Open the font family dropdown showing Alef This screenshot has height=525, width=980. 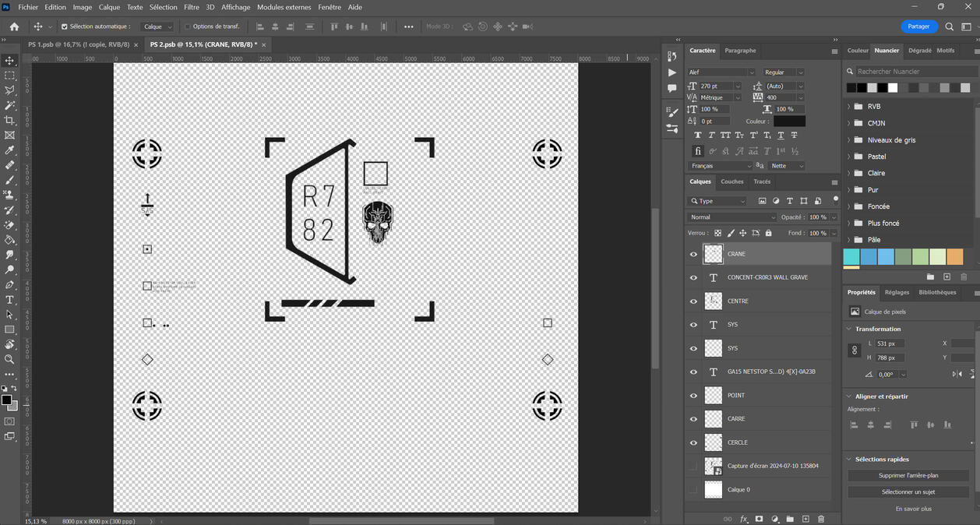[721, 71]
